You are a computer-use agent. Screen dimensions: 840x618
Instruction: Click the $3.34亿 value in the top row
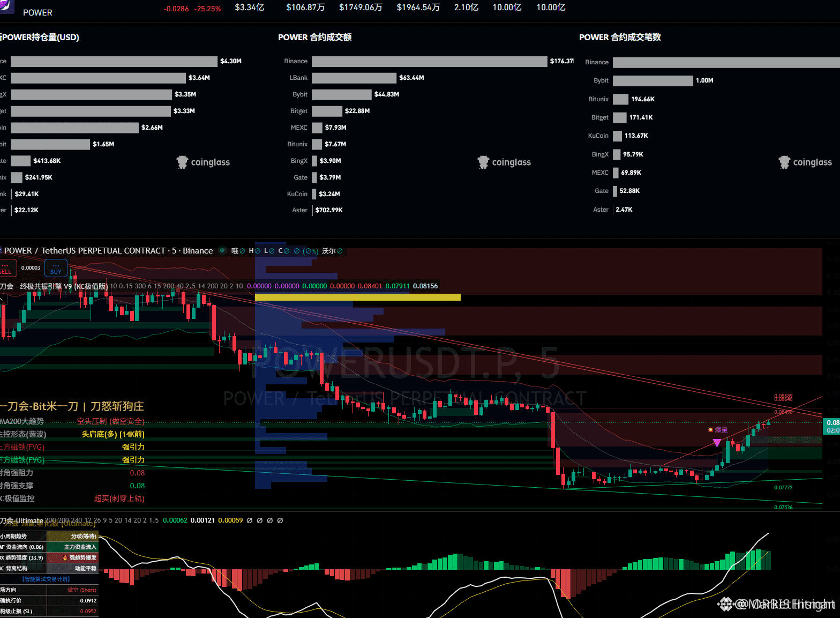pyautogui.click(x=250, y=8)
